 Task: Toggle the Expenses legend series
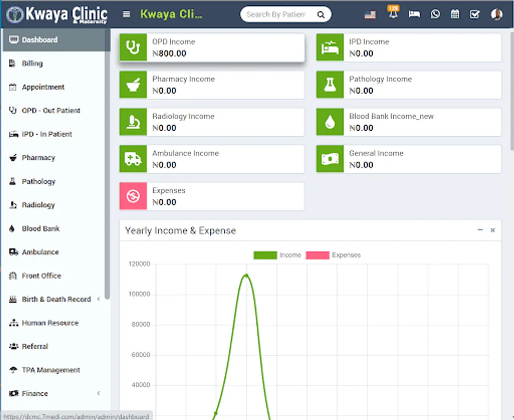click(333, 255)
